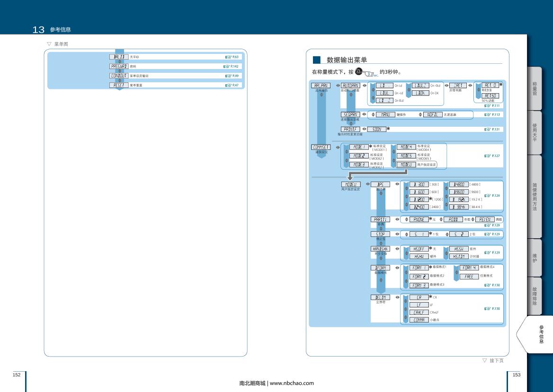Screen dimensions: 553x392
Task: Click the PASSWRD display box
Action: [119, 66]
